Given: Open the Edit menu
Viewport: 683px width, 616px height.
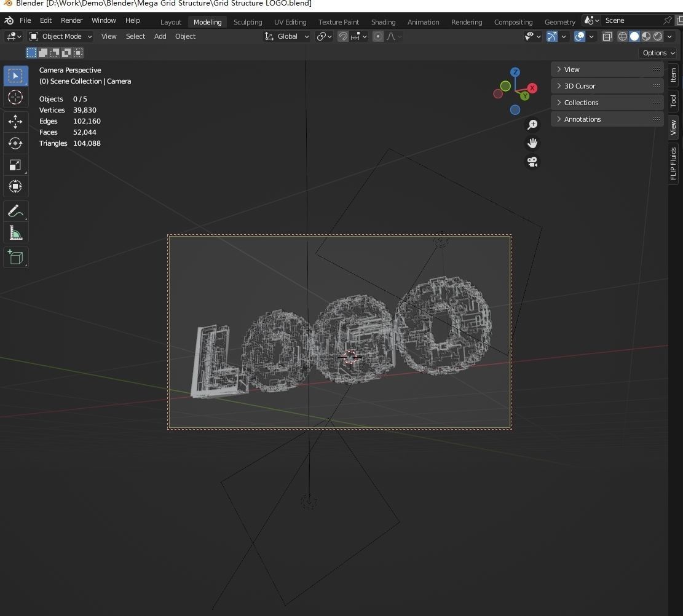Looking at the screenshot, I should click(45, 20).
